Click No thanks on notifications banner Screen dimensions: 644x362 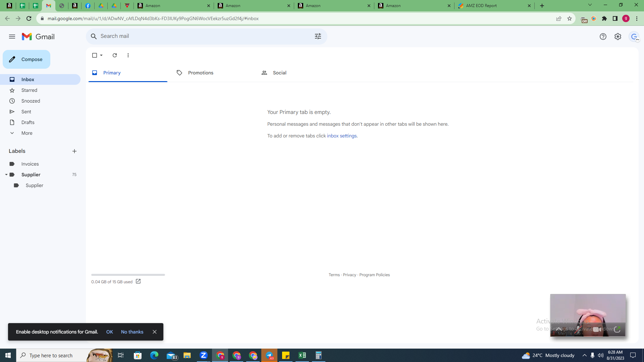coord(132,332)
